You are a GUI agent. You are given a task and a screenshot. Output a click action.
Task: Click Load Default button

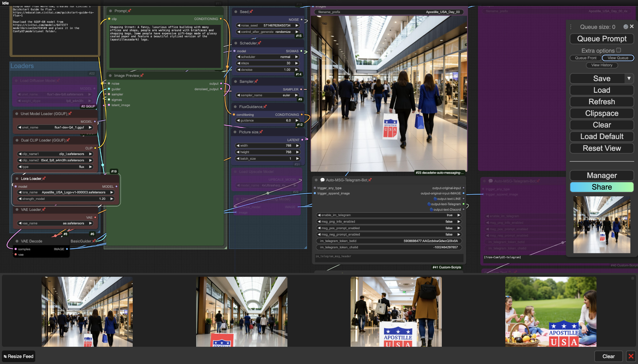[602, 136]
